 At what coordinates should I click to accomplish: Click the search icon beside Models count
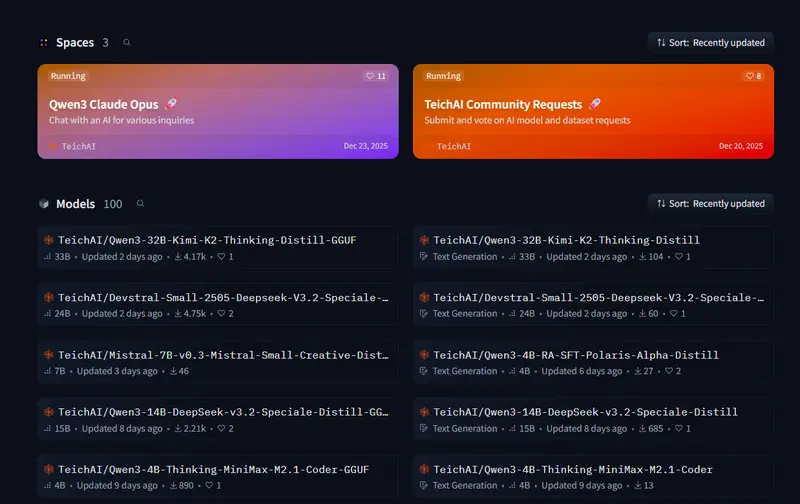click(140, 204)
